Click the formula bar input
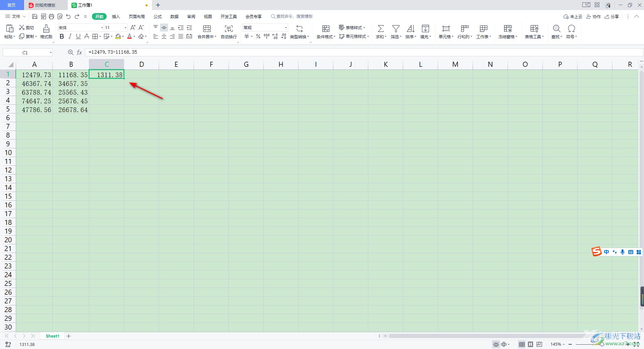The height and width of the screenshot is (349, 644). pyautogui.click(x=364, y=52)
